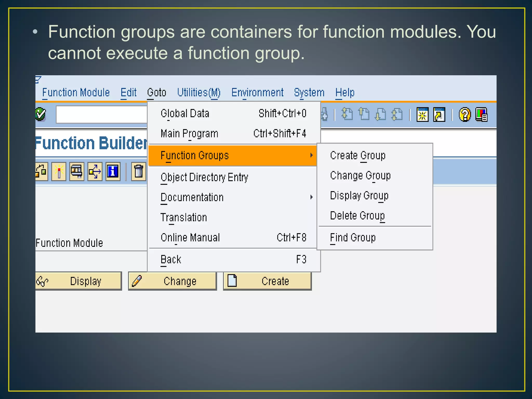Choose Find Group in the submenu

[353, 237]
